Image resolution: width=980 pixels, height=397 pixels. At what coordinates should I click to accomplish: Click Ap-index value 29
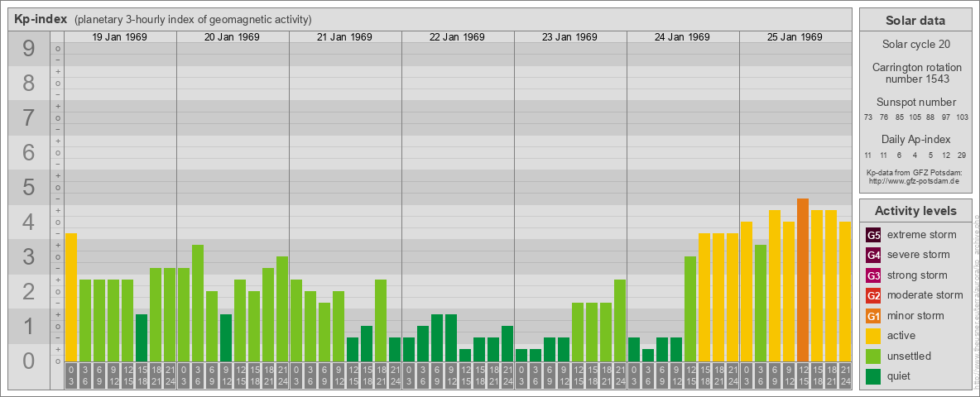pos(961,155)
